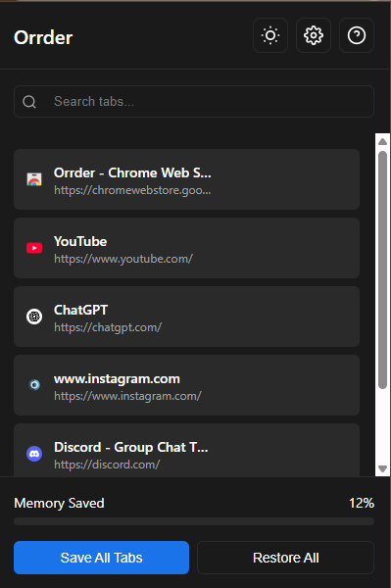Click the tab list scrollbar thumb

(383, 270)
